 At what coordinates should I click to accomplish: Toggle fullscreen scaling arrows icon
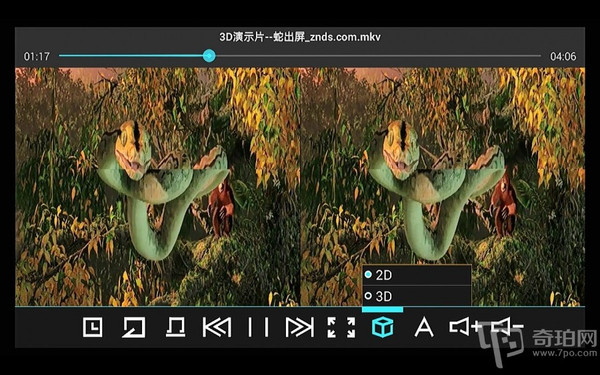[x=341, y=328]
